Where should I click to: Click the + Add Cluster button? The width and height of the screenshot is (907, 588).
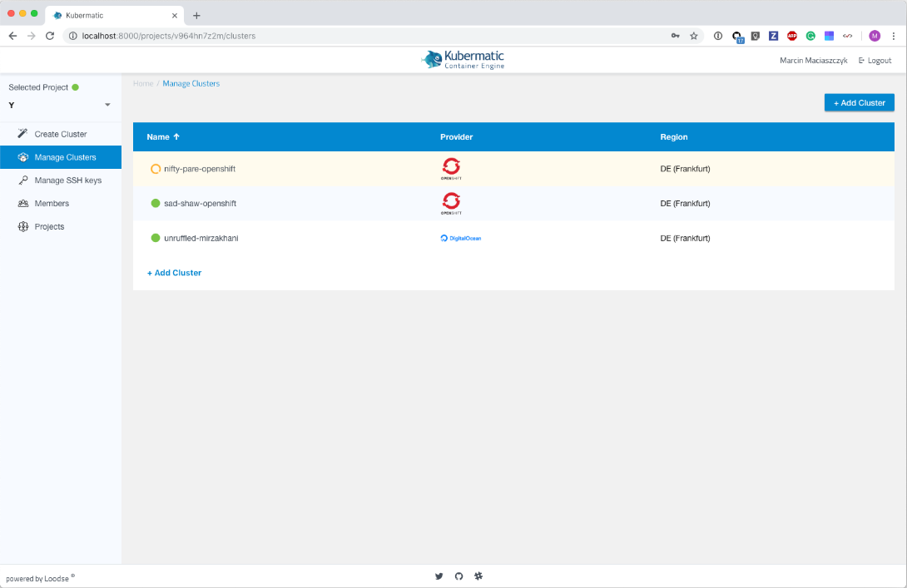pos(859,102)
